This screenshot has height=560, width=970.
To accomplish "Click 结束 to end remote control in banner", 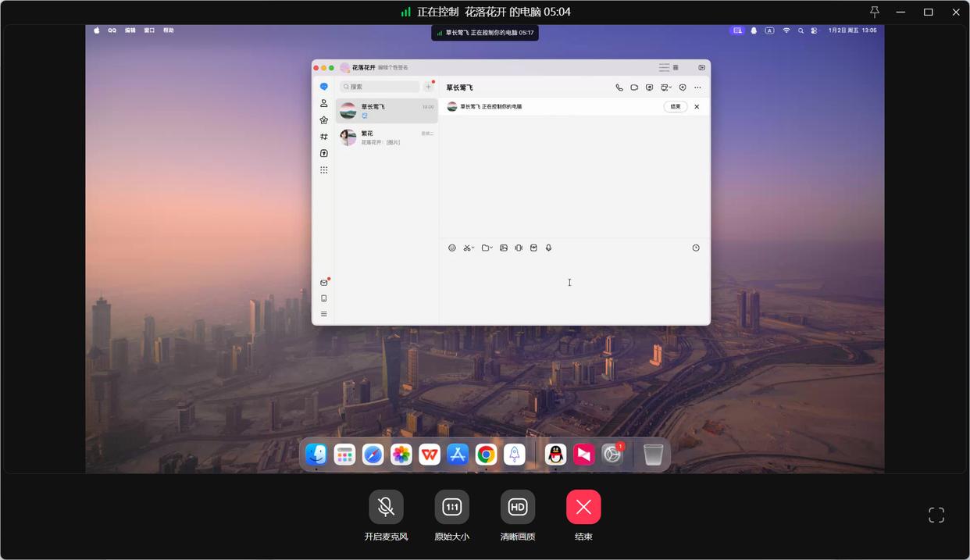I will 676,106.
